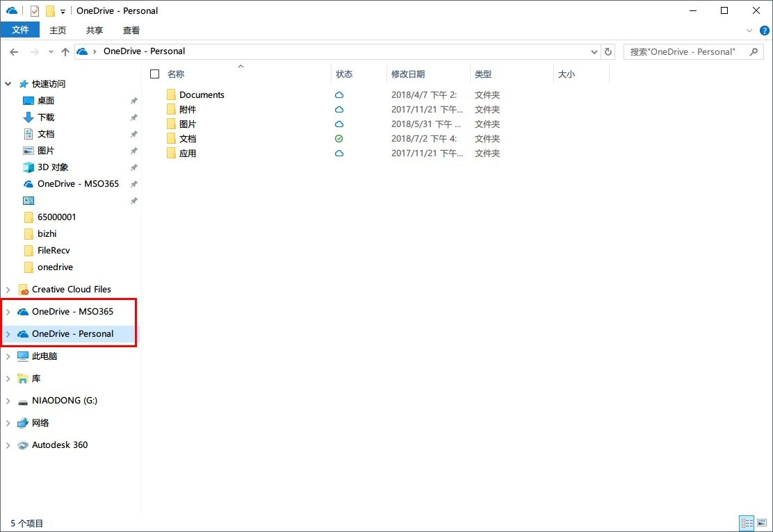This screenshot has width=773, height=532.
Task: Expand the OneDrive - MSO365 tree node
Action: 8,312
